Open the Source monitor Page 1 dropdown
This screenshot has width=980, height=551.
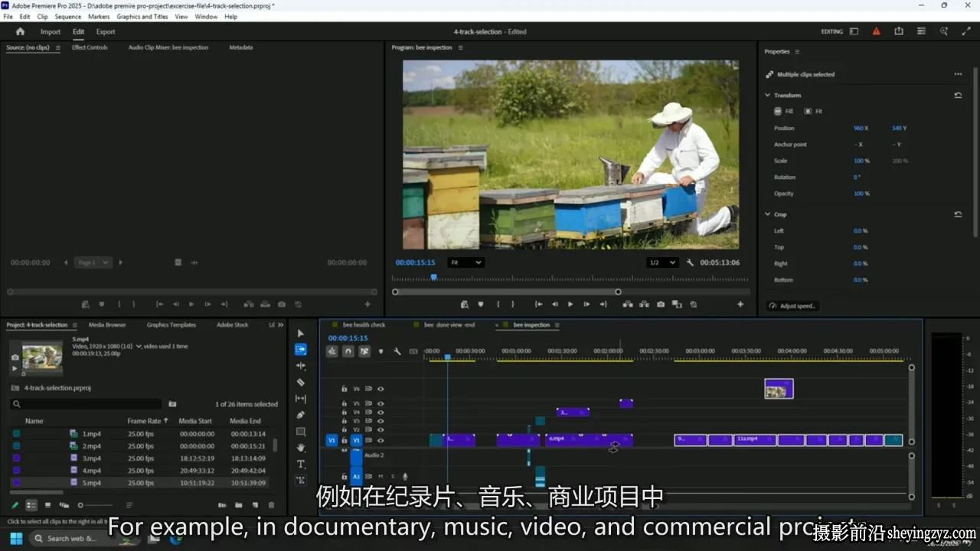click(x=93, y=262)
